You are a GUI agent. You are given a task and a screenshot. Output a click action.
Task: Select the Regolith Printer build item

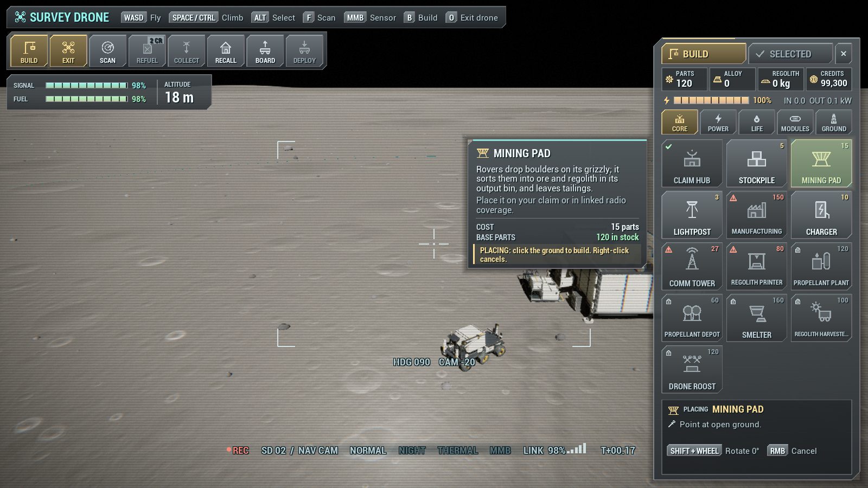756,266
